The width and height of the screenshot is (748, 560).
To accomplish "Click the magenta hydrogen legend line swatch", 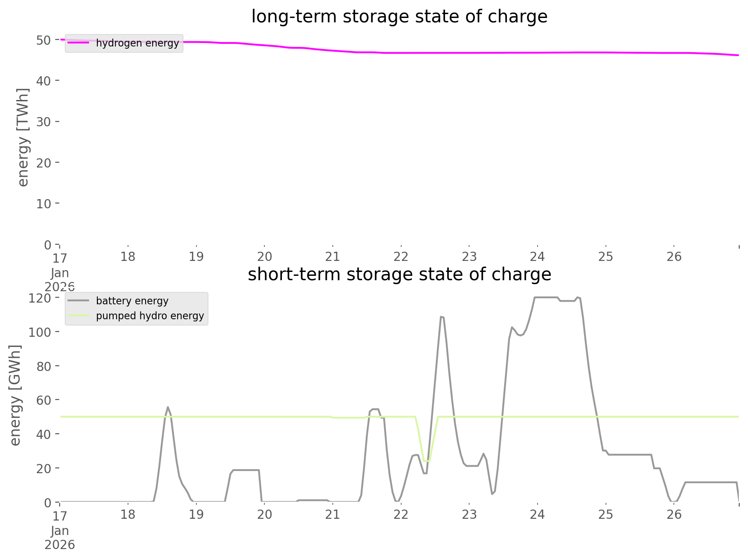I will pyautogui.click(x=79, y=43).
